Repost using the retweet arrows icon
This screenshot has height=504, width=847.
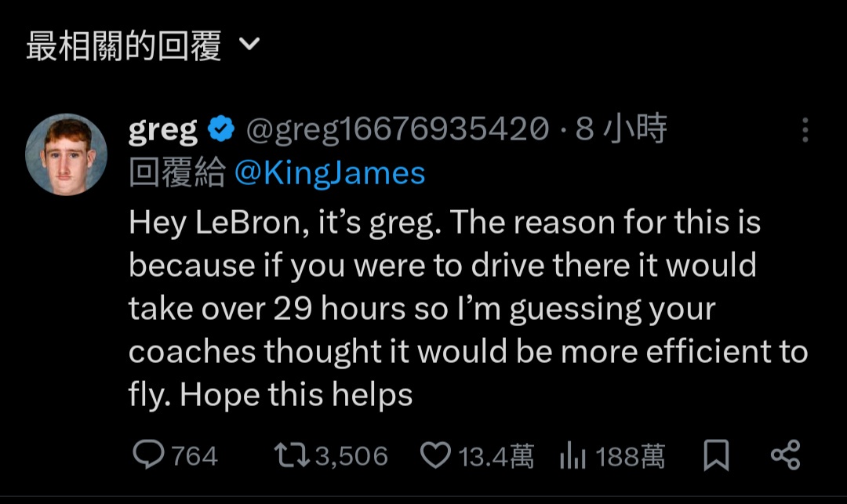coord(292,455)
